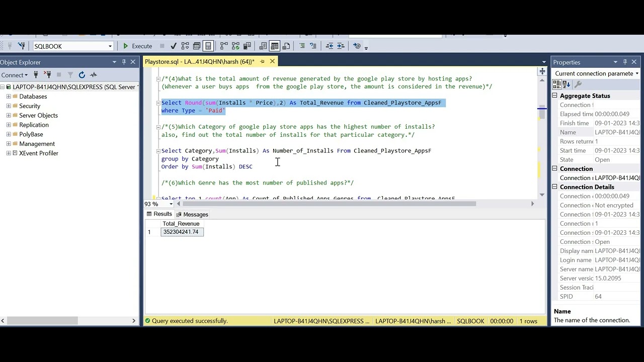
Task: Open toolbar overflow options arrow
Action: (x=366, y=47)
